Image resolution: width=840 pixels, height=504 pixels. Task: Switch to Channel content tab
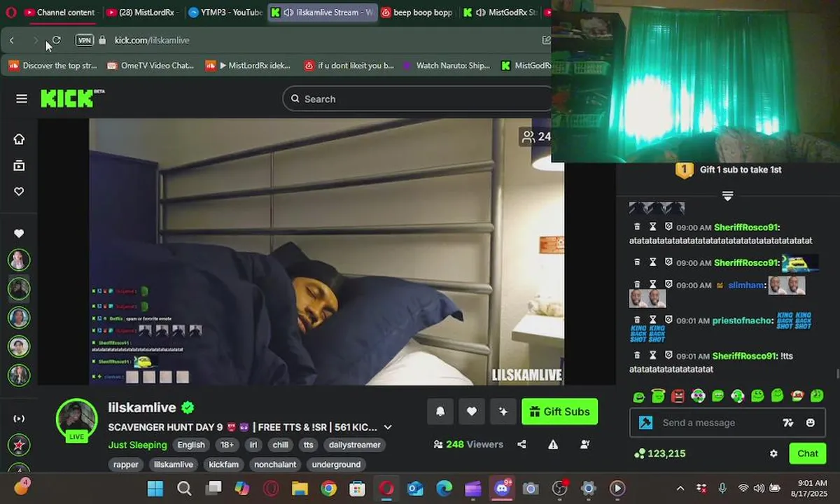point(60,13)
